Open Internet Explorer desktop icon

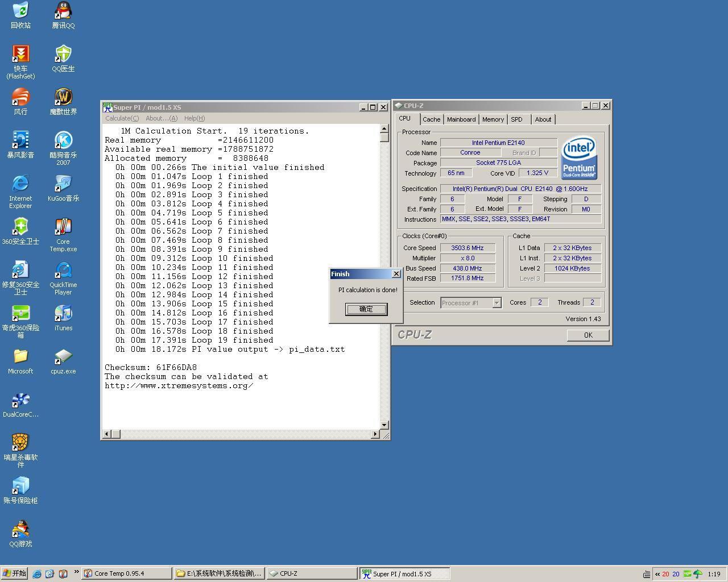click(20, 184)
